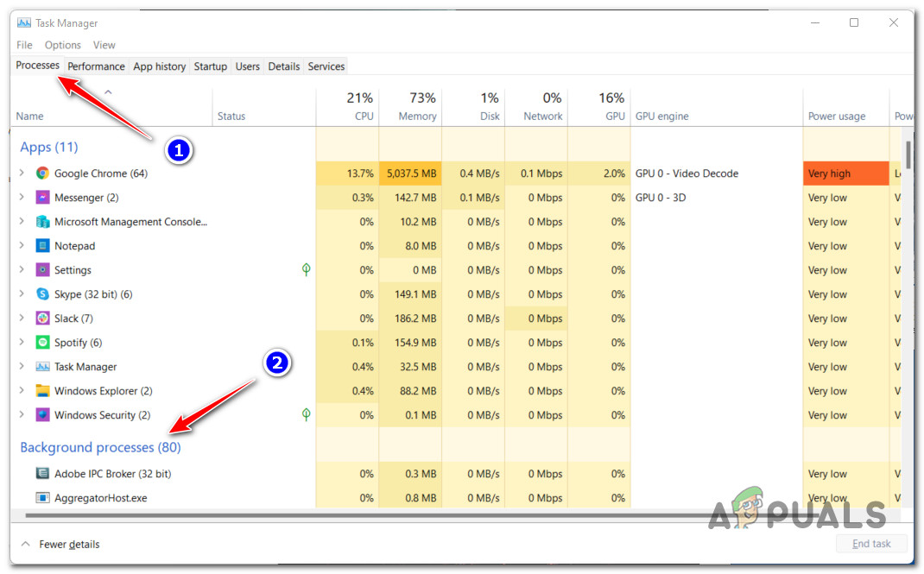The image size is (924, 574).
Task: Sort by the GPU column header
Action: tap(598, 107)
